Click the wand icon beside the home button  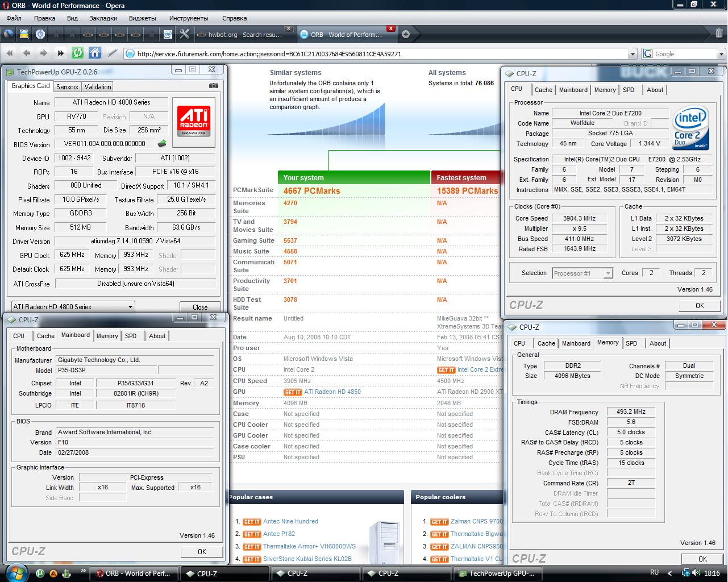pos(113,53)
